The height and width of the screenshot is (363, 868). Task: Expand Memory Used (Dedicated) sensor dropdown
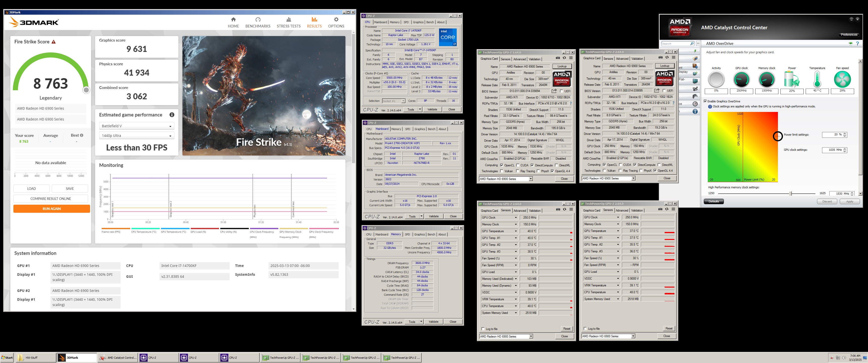pos(516,279)
